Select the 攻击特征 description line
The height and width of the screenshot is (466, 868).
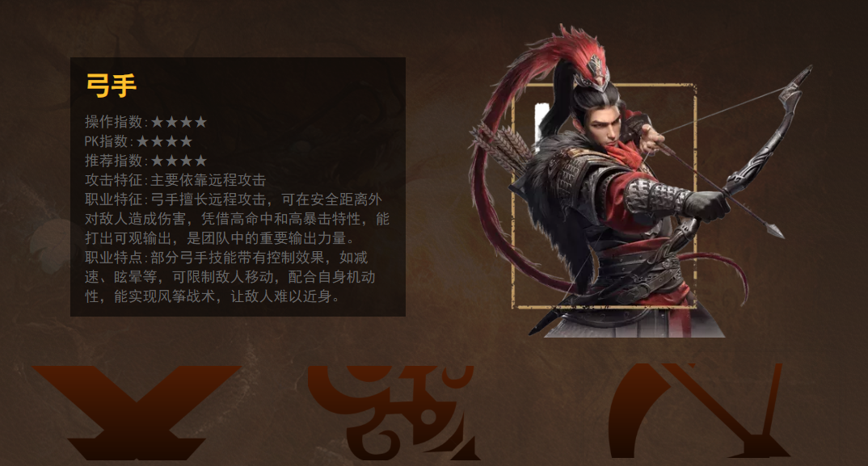coord(175,180)
